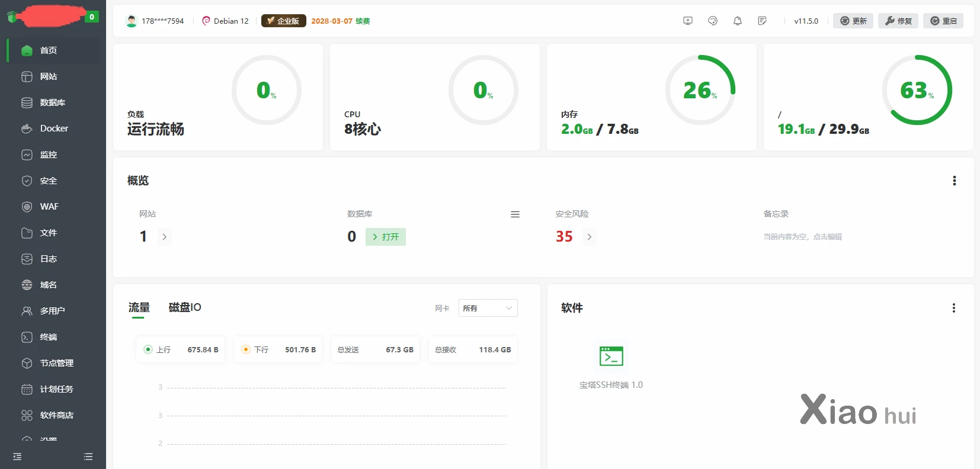The image size is (980, 469).
Task: Click the 更新 update button
Action: click(x=853, y=21)
